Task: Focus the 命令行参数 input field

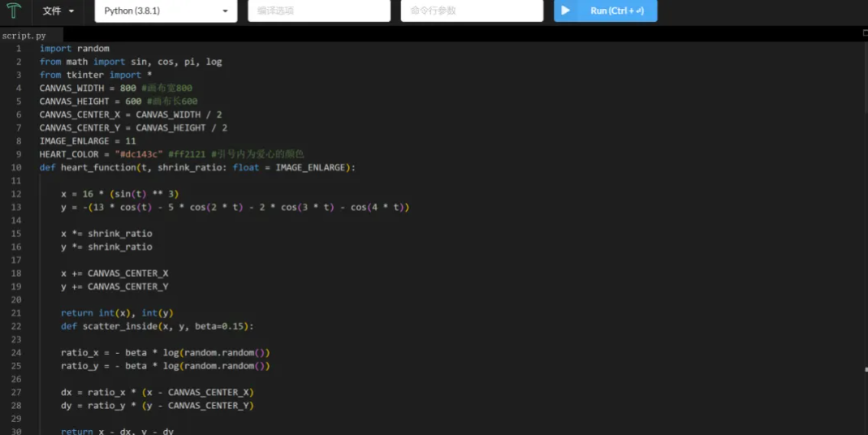Action: [x=471, y=11]
